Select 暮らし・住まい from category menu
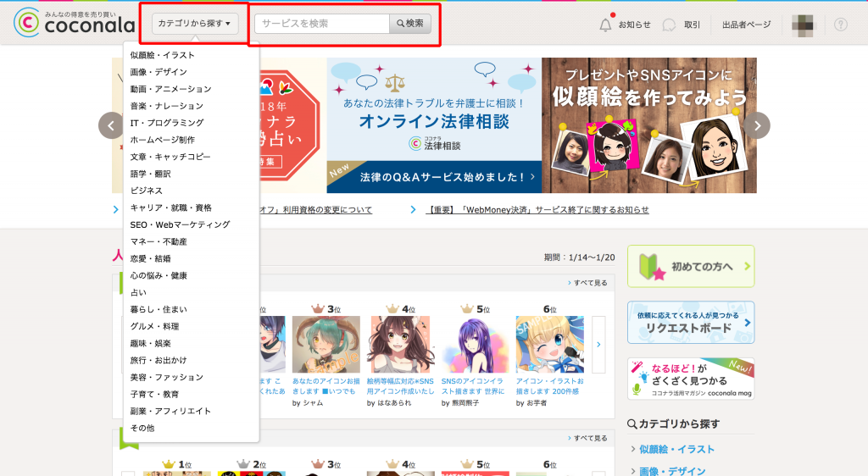Image resolution: width=868 pixels, height=476 pixels. point(159,310)
